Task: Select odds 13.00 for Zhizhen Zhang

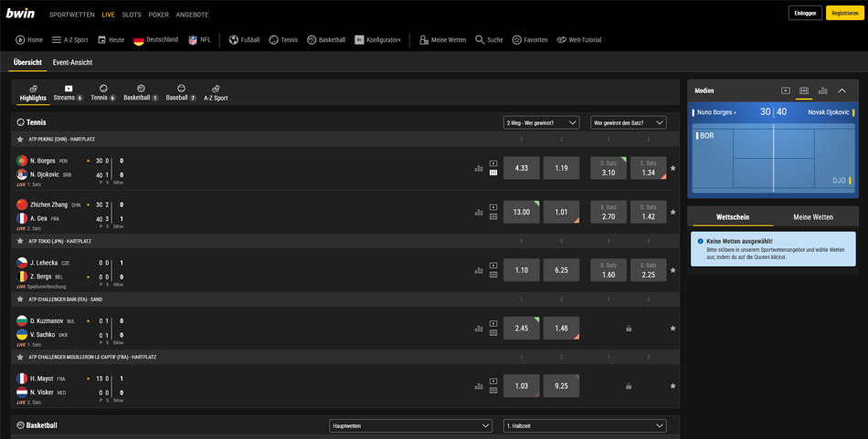Action: click(x=522, y=212)
